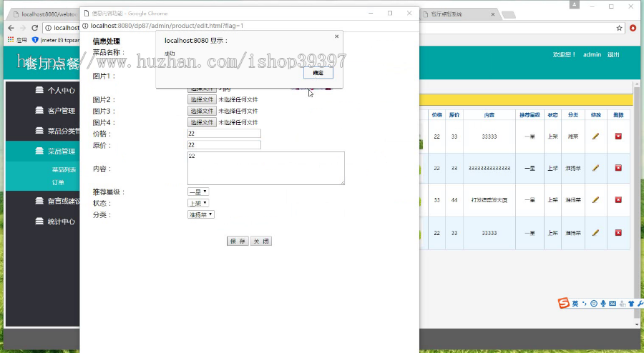Image resolution: width=644 pixels, height=353 pixels.
Task: Confirm the alert with the 确定 button
Action: click(x=318, y=73)
